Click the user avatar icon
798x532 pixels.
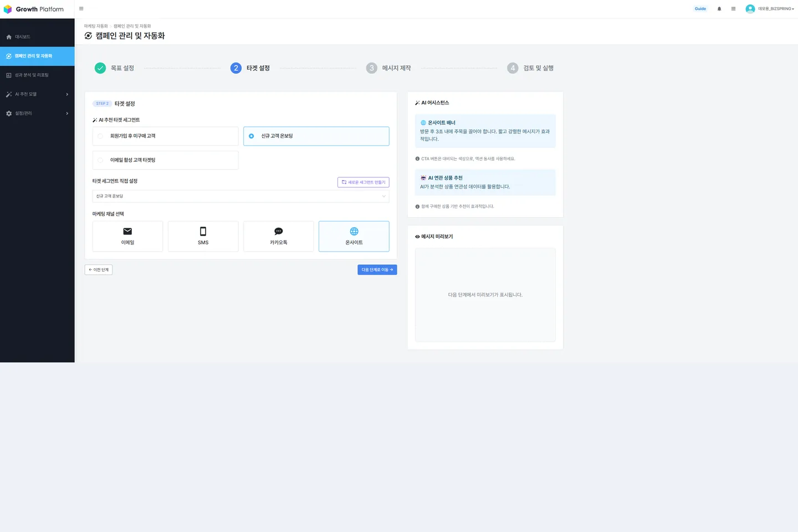[x=750, y=9]
